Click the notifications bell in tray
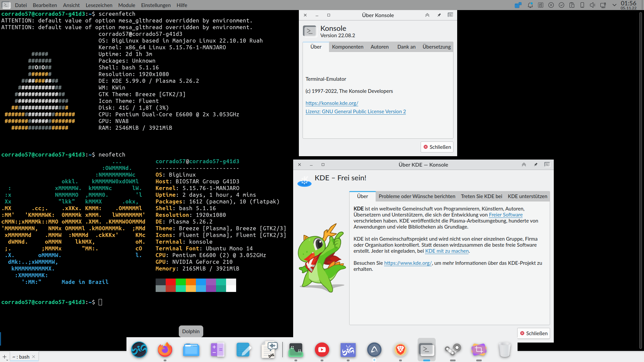This screenshot has width=644, height=362. (x=530, y=5)
